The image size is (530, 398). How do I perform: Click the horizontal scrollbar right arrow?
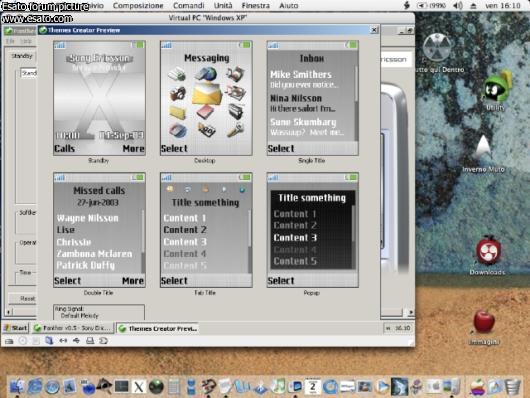tap(411, 312)
